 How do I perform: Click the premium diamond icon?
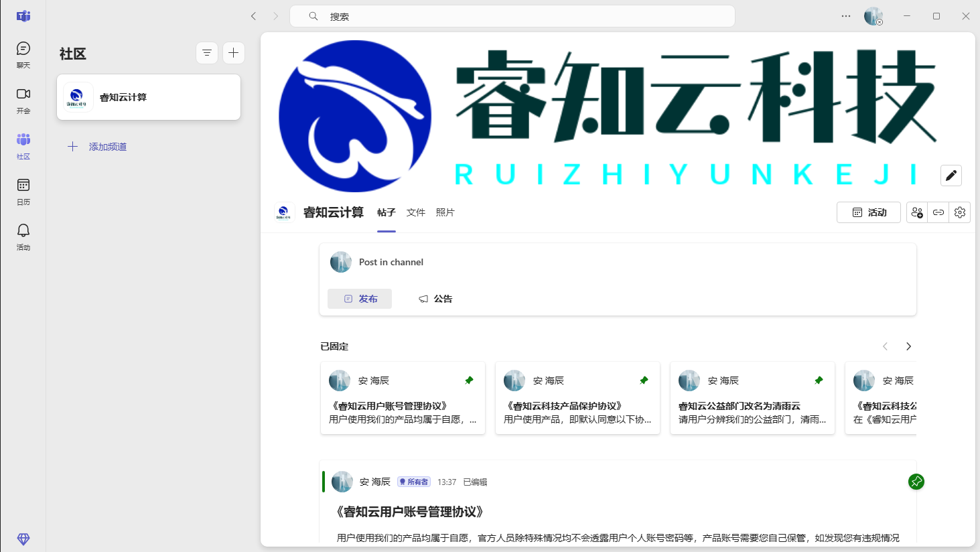tap(23, 539)
